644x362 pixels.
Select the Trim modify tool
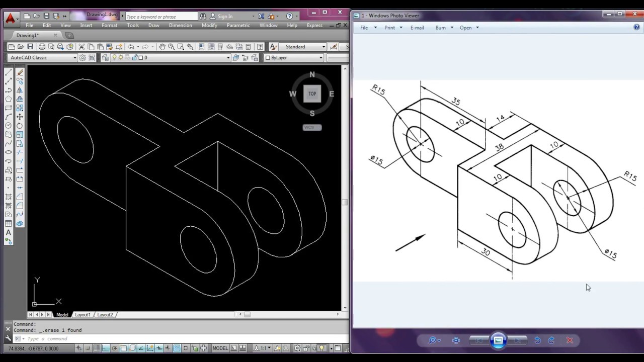[x=20, y=152]
